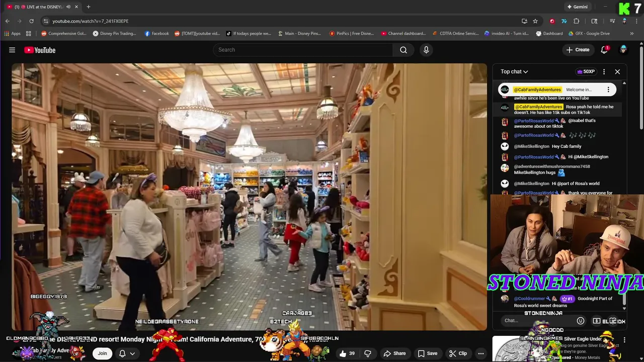This screenshot has height=362, width=644.
Task: Open more actions ellipsis under video
Action: pyautogui.click(x=481, y=353)
